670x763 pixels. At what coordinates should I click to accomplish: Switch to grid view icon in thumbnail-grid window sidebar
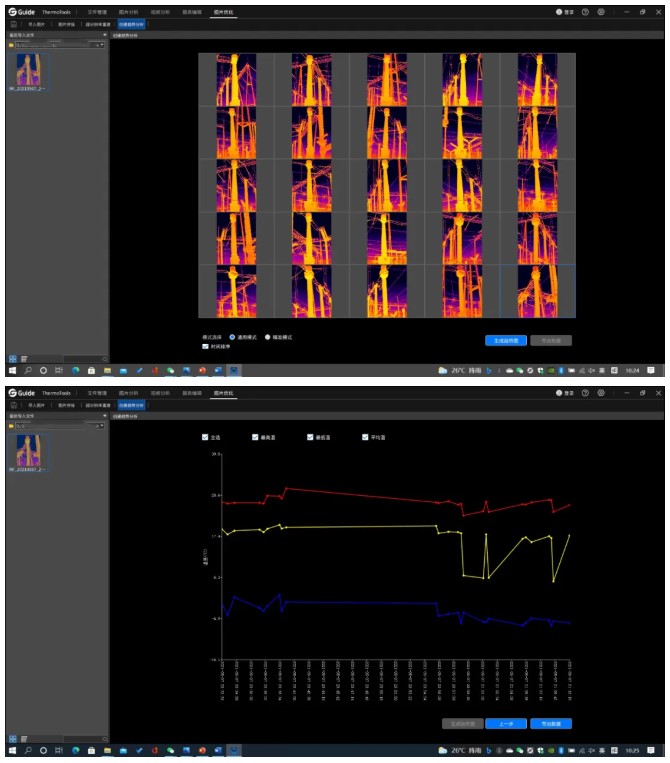[x=13, y=359]
